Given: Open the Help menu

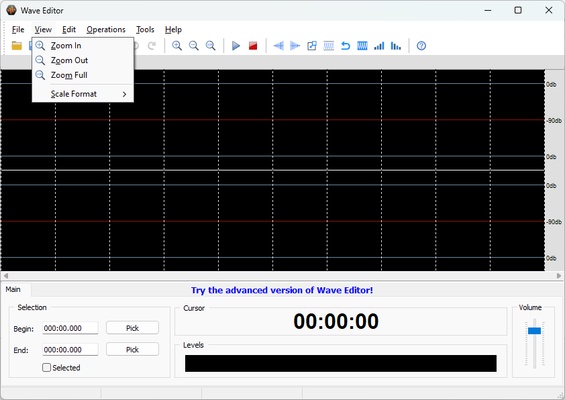Looking at the screenshot, I should point(173,30).
